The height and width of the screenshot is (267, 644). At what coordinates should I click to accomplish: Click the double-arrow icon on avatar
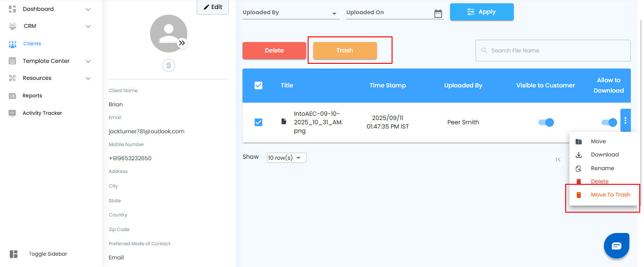click(x=182, y=43)
